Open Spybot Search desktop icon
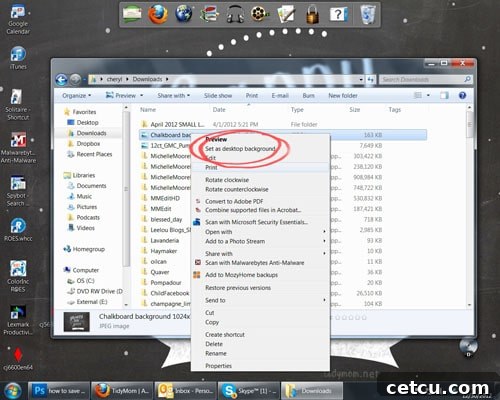Image resolution: width=500 pixels, height=400 pixels. [17, 191]
